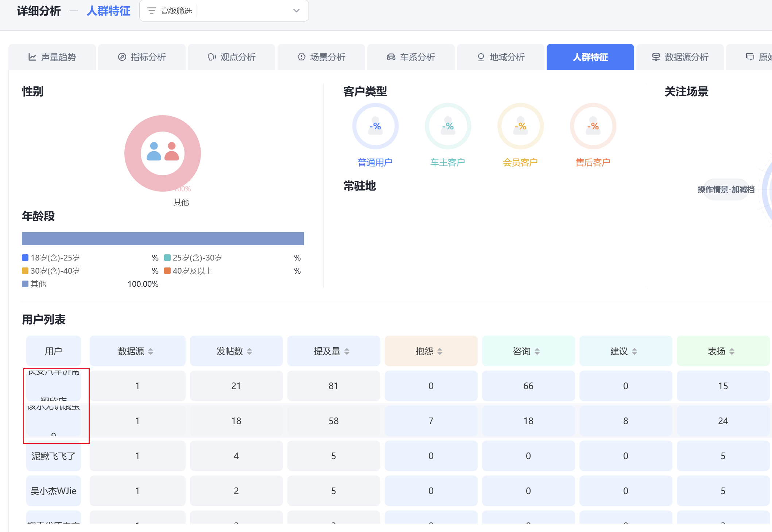Toggle the 18岁(含)-25岁 legend item

pos(55,258)
